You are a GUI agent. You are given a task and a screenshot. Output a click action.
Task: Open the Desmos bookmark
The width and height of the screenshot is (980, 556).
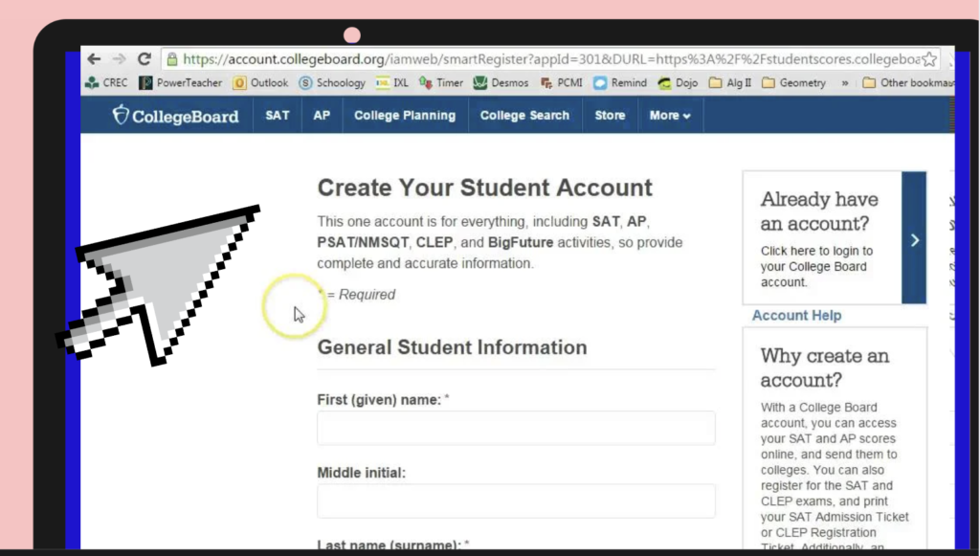[x=501, y=82]
